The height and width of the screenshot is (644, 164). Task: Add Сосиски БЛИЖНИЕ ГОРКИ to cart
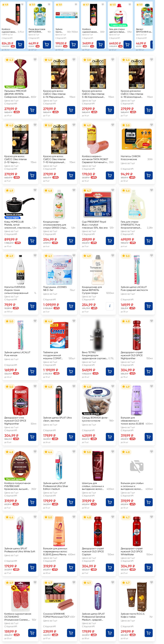tap(71, 633)
